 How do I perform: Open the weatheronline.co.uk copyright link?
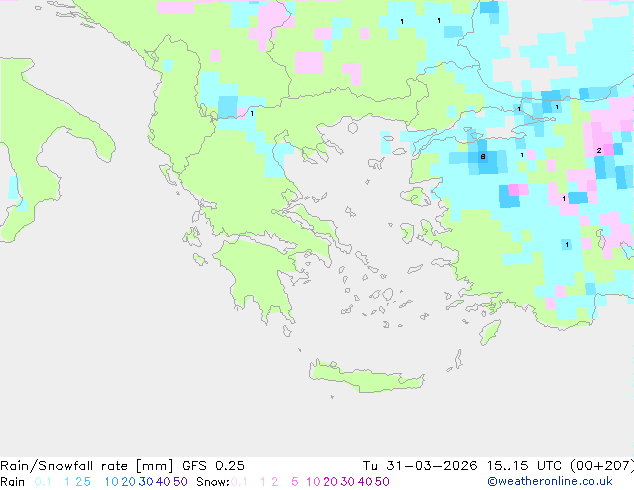[x=550, y=482]
